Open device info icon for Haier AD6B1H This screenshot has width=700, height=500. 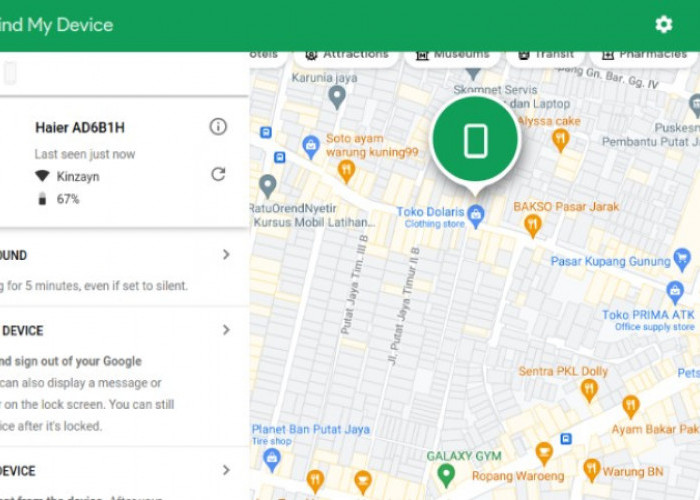pos(218,127)
